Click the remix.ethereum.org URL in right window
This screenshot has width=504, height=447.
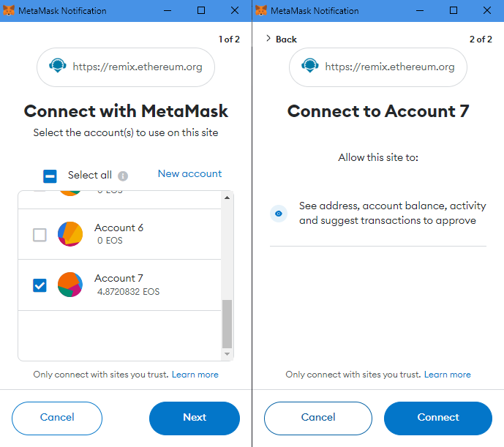390,67
